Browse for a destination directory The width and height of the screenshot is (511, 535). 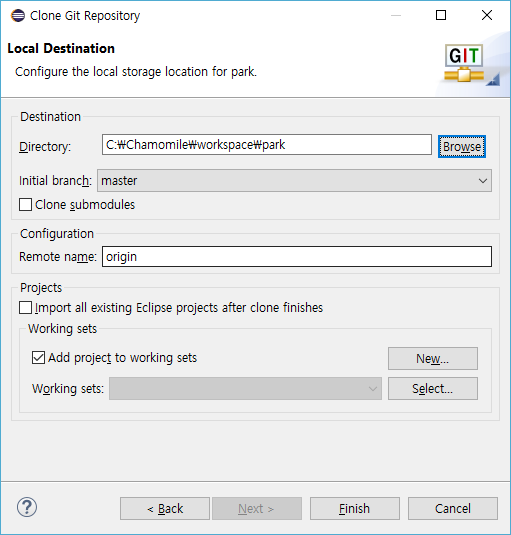[x=462, y=147]
